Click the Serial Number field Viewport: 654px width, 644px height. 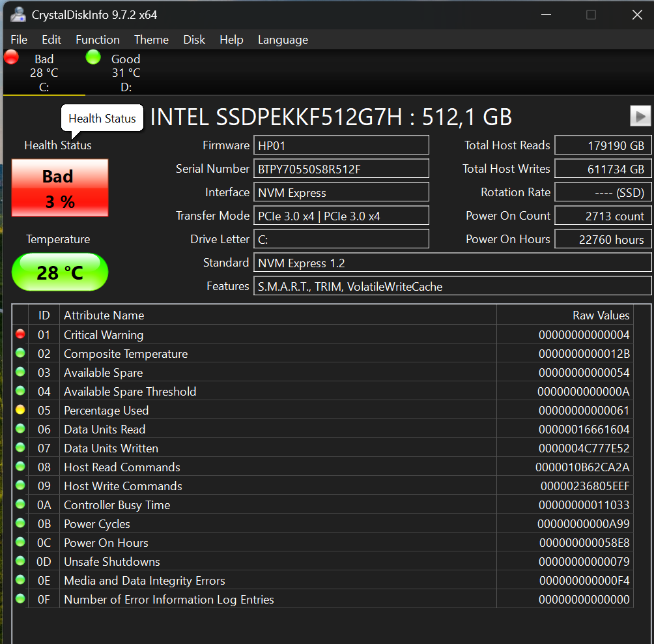341,169
